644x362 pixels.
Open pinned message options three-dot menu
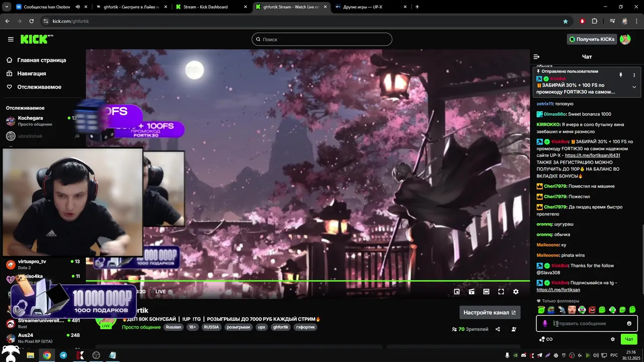tap(634, 75)
